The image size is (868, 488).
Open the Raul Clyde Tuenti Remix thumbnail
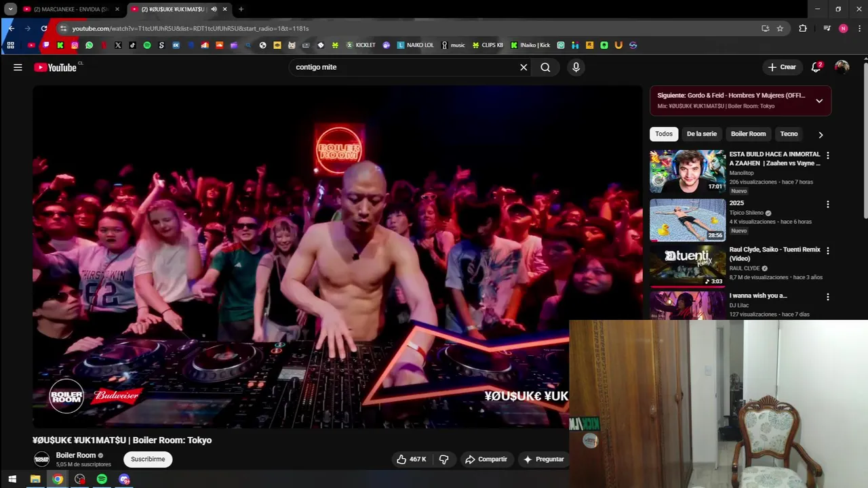tap(688, 266)
